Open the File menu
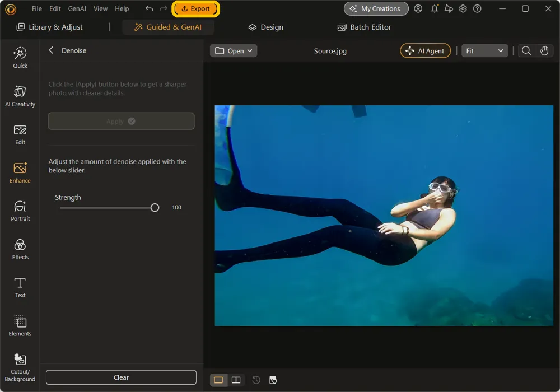Screen dimensions: 560x392 (x=37, y=8)
